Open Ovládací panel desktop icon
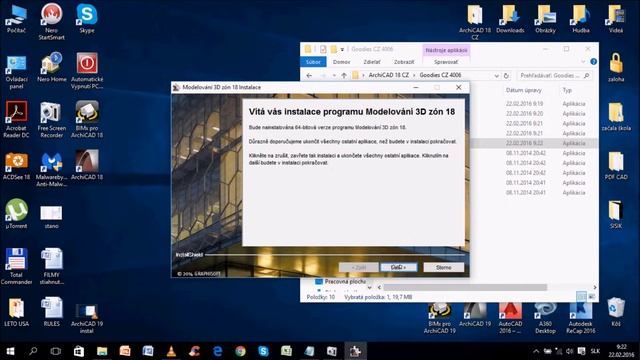 [x=16, y=71]
